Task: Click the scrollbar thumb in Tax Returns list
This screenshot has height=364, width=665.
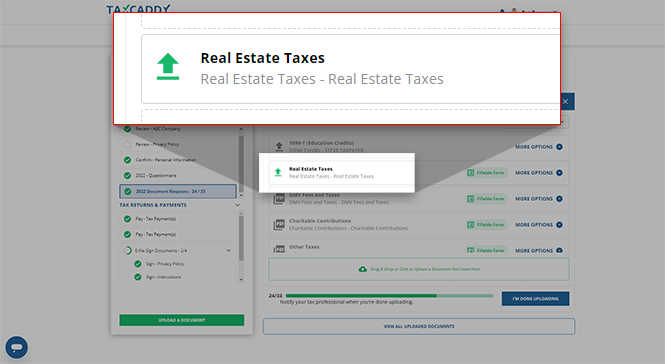Action: 241,238
